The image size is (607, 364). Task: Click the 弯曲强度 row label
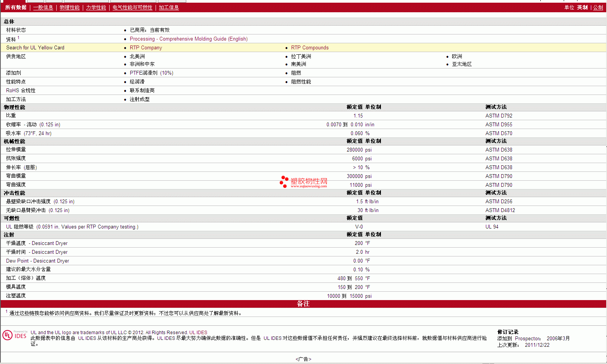coord(16,184)
